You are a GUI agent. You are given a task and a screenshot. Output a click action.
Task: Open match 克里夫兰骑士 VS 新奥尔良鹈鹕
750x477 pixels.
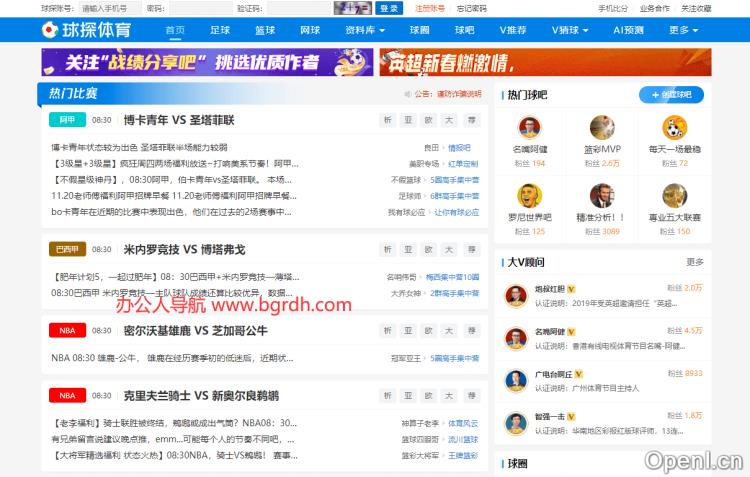(201, 396)
